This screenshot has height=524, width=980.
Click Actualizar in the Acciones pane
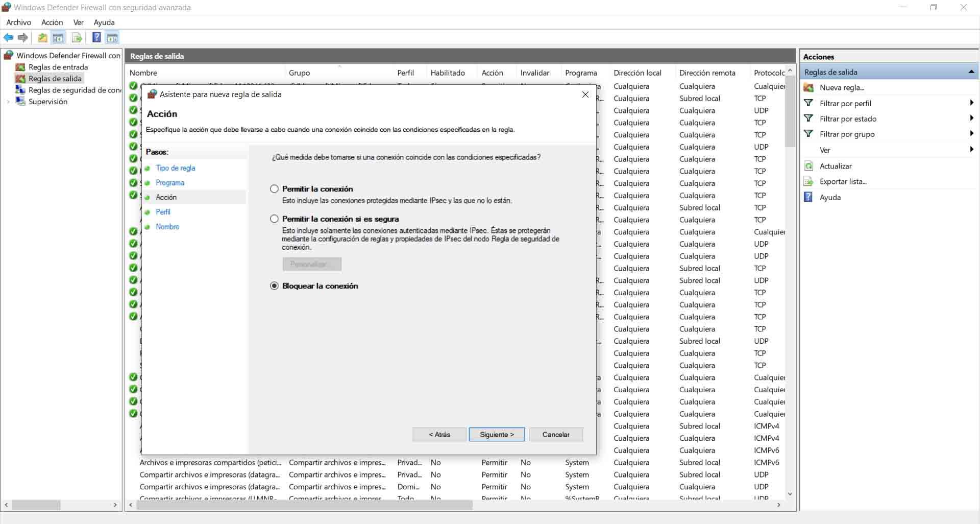click(x=836, y=166)
